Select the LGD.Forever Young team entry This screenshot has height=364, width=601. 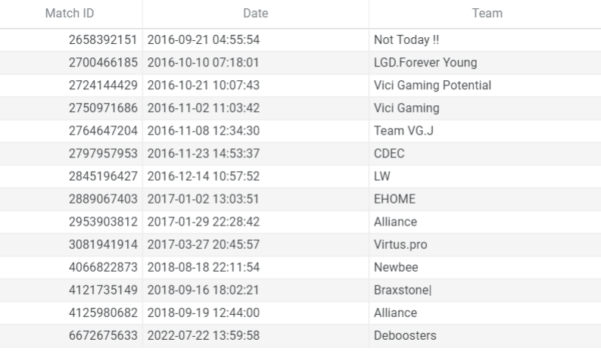tap(425, 63)
